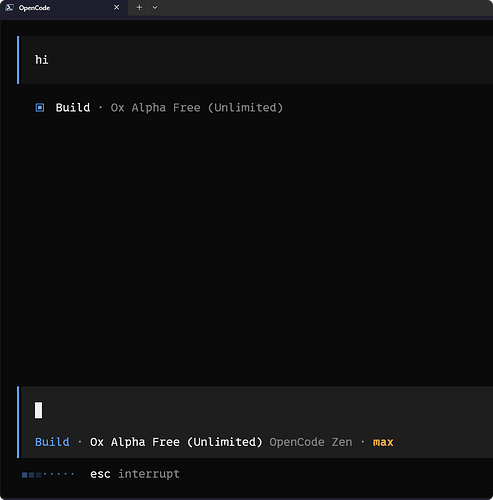Viewport: 493px width, 500px height.
Task: Click the 'OpenCode Zen' provider label
Action: [x=311, y=442]
